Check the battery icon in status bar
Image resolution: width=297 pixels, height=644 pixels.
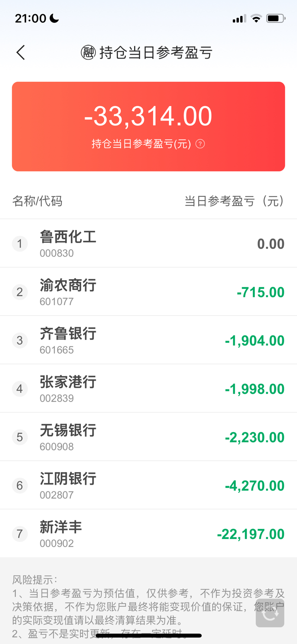tap(276, 18)
